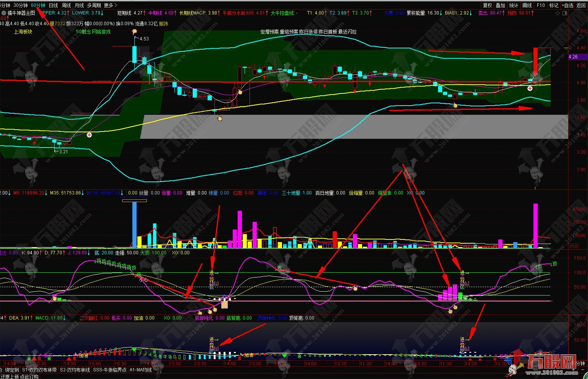Viewport: 588px width, 379px height.
Task: Add stock via +自选 button
Action: click(567, 5)
